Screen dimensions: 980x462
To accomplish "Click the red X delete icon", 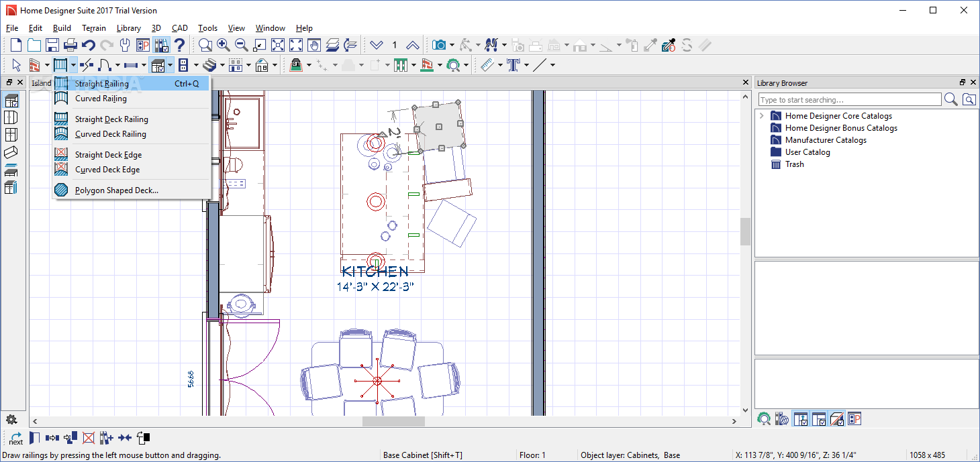I will click(89, 438).
